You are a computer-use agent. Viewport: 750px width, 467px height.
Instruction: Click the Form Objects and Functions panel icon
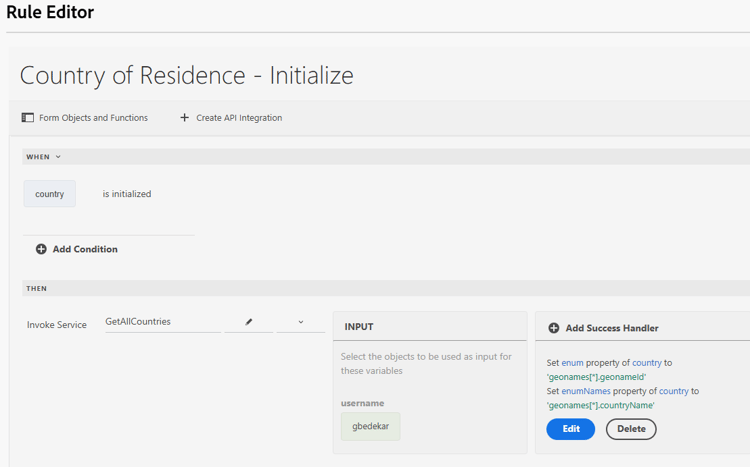[28, 118]
